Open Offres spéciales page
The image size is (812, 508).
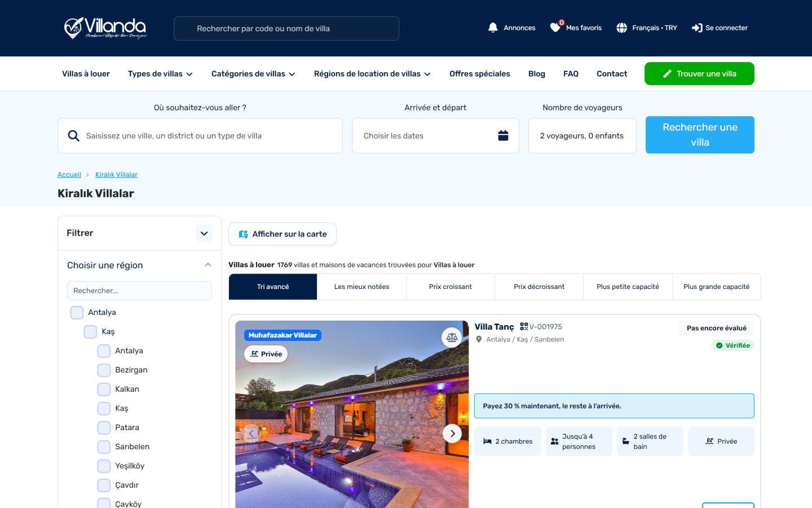[479, 74]
